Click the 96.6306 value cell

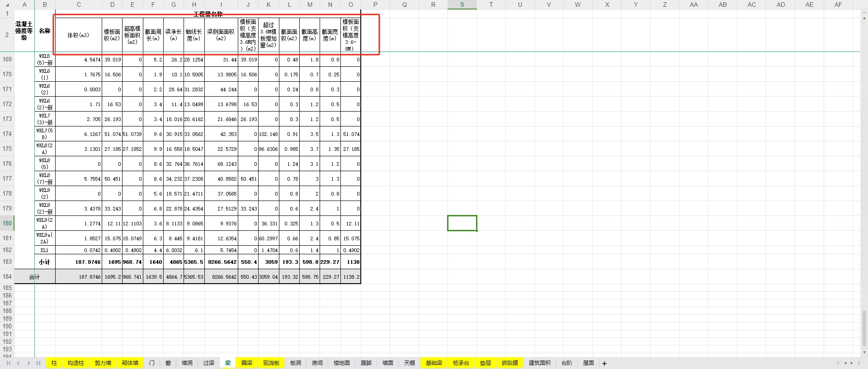click(x=269, y=149)
